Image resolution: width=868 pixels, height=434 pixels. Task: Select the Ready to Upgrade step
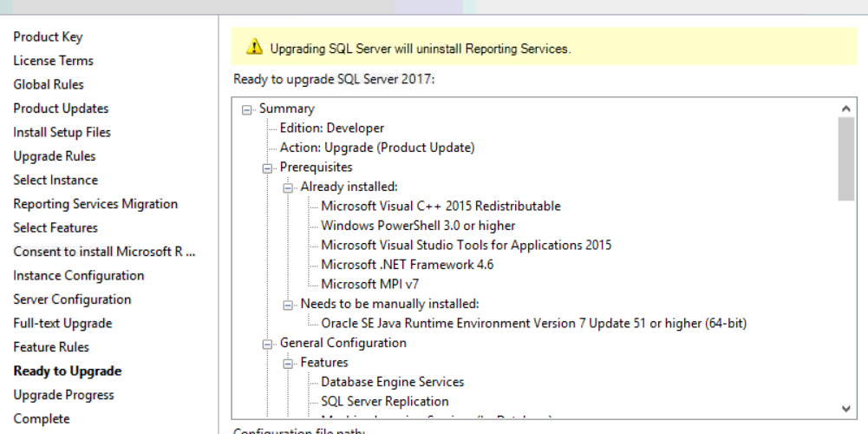[x=68, y=372]
